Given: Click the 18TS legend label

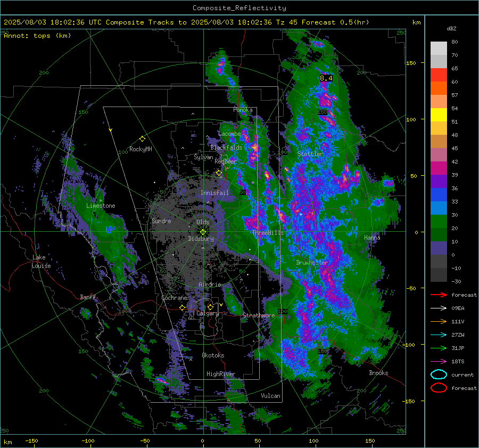Looking at the screenshot, I should 458,362.
